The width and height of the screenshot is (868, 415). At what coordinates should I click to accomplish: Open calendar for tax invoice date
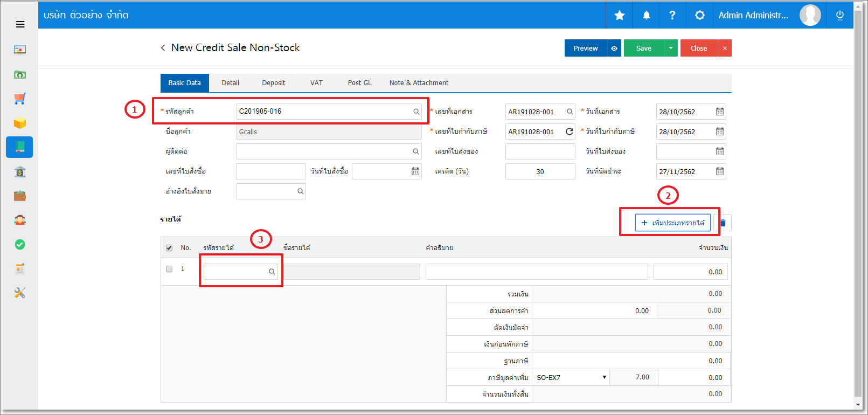coord(720,132)
